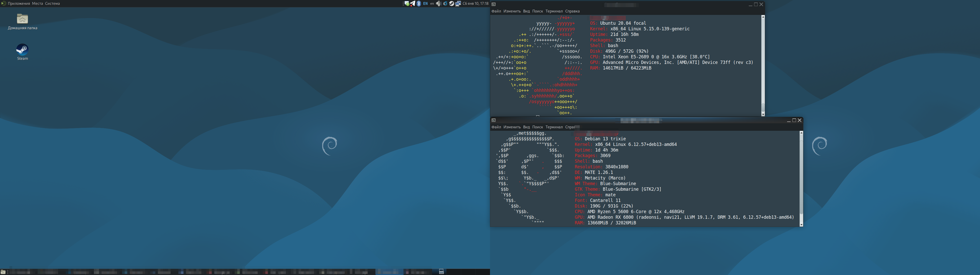Click the panel clock showing 17:18
This screenshot has width=980, height=275.
475,3
